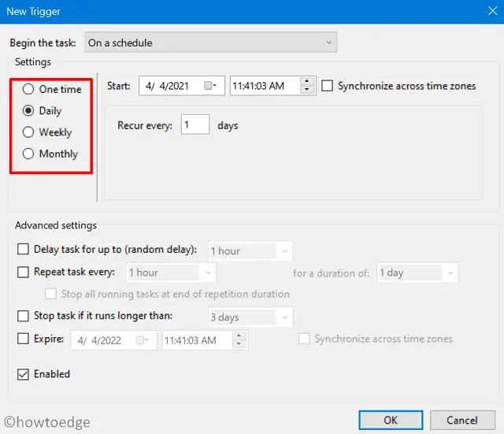This screenshot has width=504, height=434.
Task: Expand the Begin the task dropdown
Action: tap(210, 43)
